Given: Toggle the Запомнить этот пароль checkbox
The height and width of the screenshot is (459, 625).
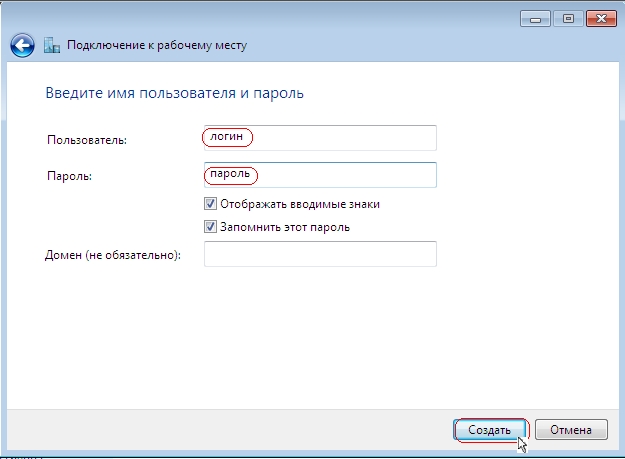Looking at the screenshot, I should pyautogui.click(x=210, y=227).
